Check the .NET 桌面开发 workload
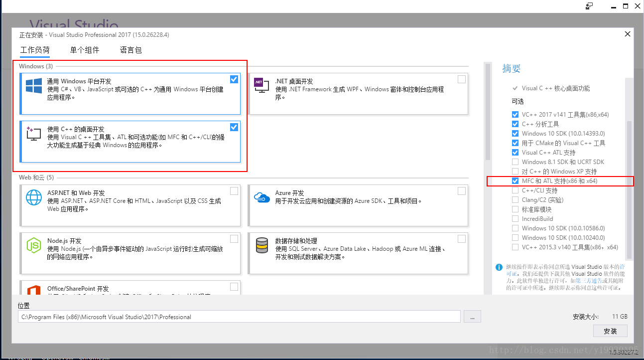The height and width of the screenshot is (360, 644). point(462,79)
